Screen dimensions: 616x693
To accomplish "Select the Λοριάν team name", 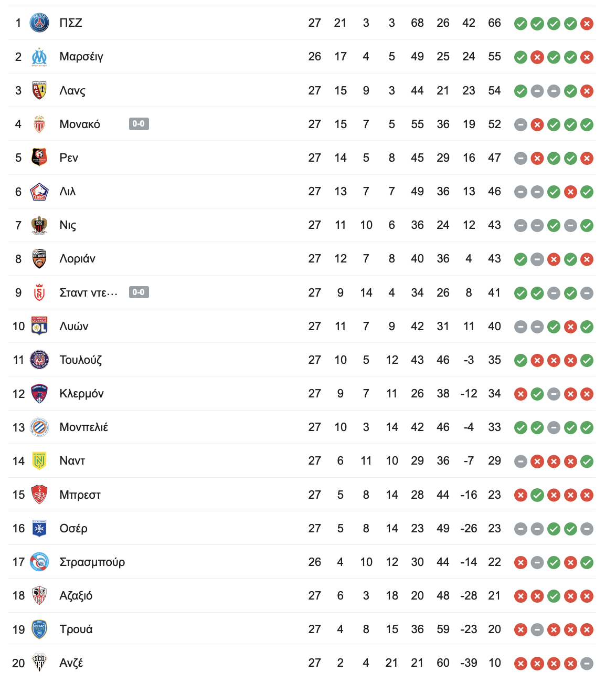I will (78, 259).
